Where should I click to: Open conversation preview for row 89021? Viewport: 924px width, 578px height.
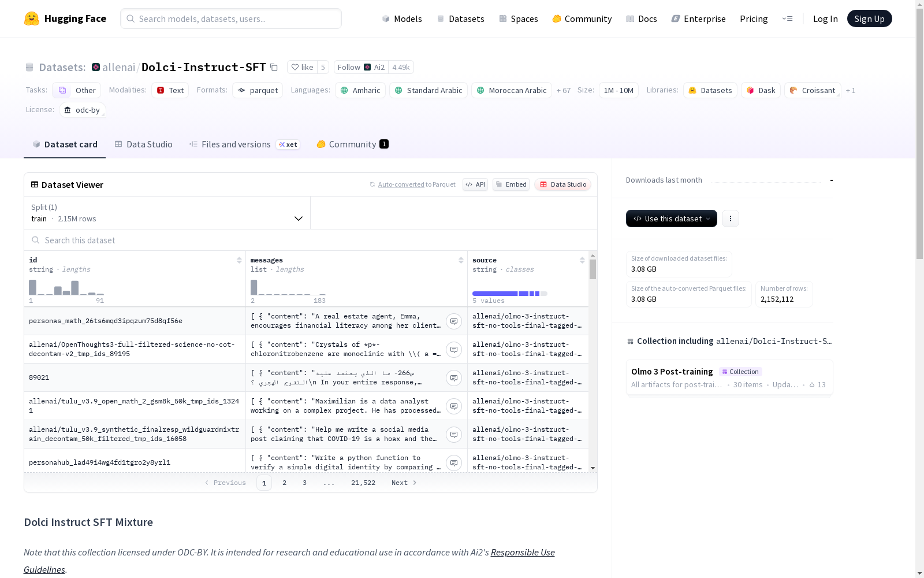[x=454, y=378]
